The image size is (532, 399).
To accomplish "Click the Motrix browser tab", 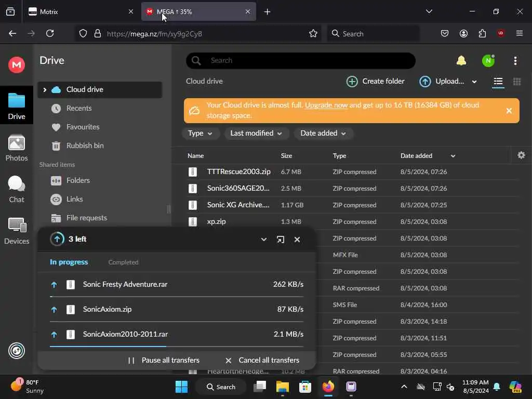I will [81, 12].
